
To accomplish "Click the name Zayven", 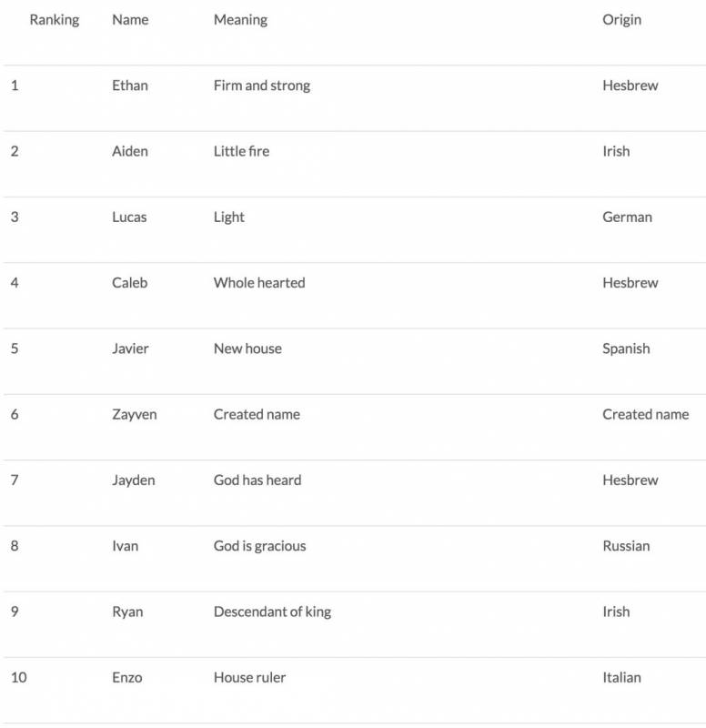I will tap(135, 414).
